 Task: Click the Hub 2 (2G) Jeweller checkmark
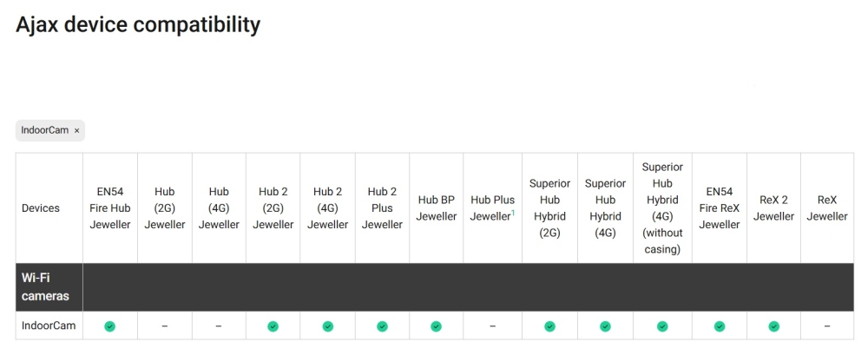point(273,326)
